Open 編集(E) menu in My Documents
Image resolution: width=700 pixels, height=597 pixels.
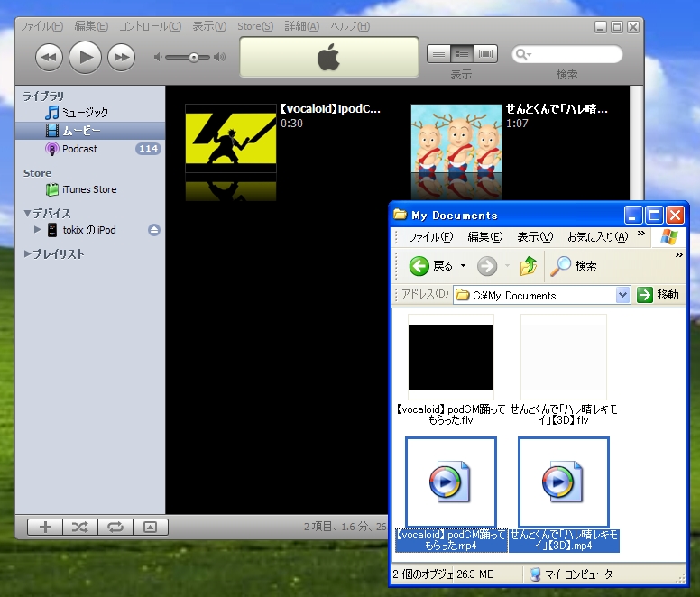pos(485,237)
